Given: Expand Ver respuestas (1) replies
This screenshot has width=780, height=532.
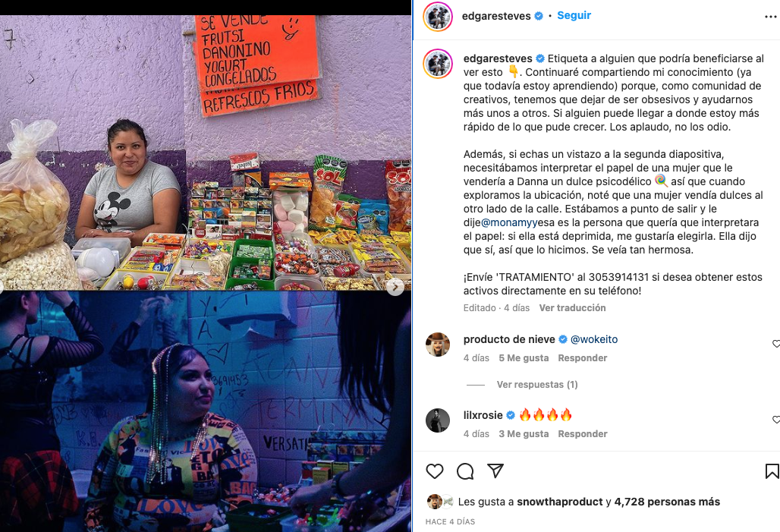Looking at the screenshot, I should point(537,385).
